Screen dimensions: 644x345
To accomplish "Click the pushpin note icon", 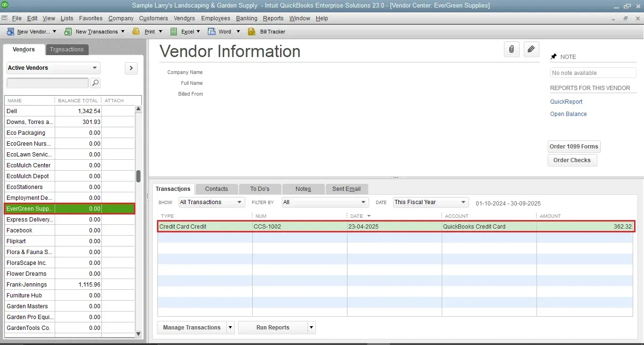I will click(x=553, y=57).
